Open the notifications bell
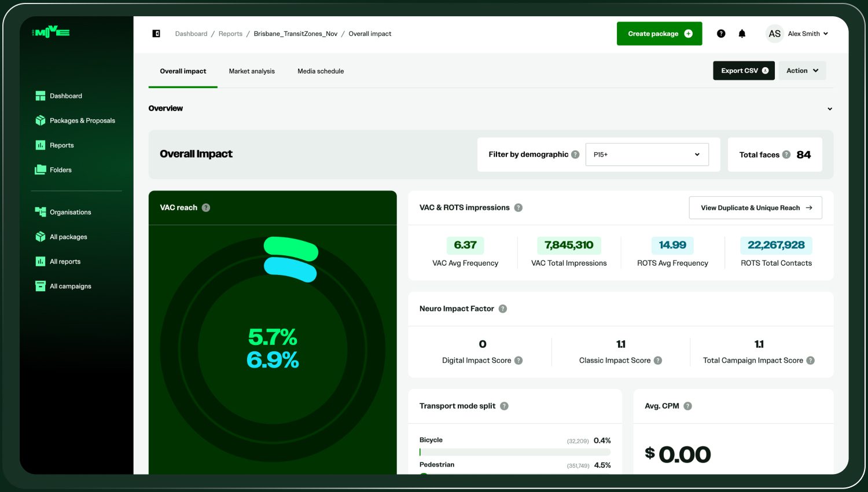The height and width of the screenshot is (492, 868). pyautogui.click(x=742, y=34)
